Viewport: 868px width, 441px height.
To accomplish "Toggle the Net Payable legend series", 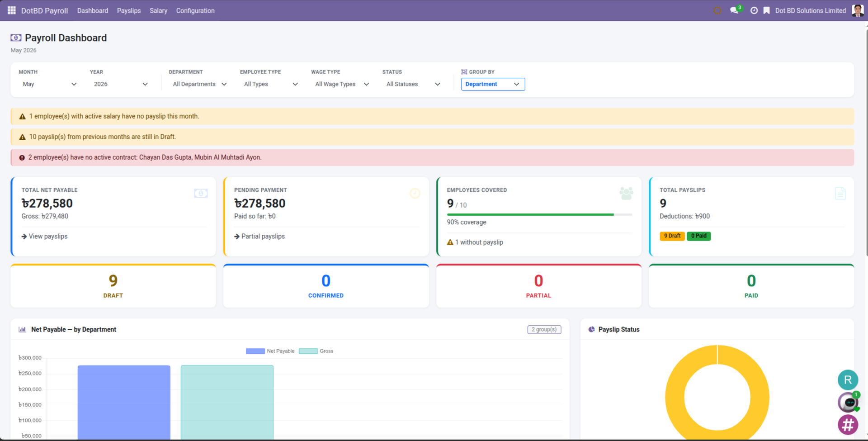I will 270,351.
